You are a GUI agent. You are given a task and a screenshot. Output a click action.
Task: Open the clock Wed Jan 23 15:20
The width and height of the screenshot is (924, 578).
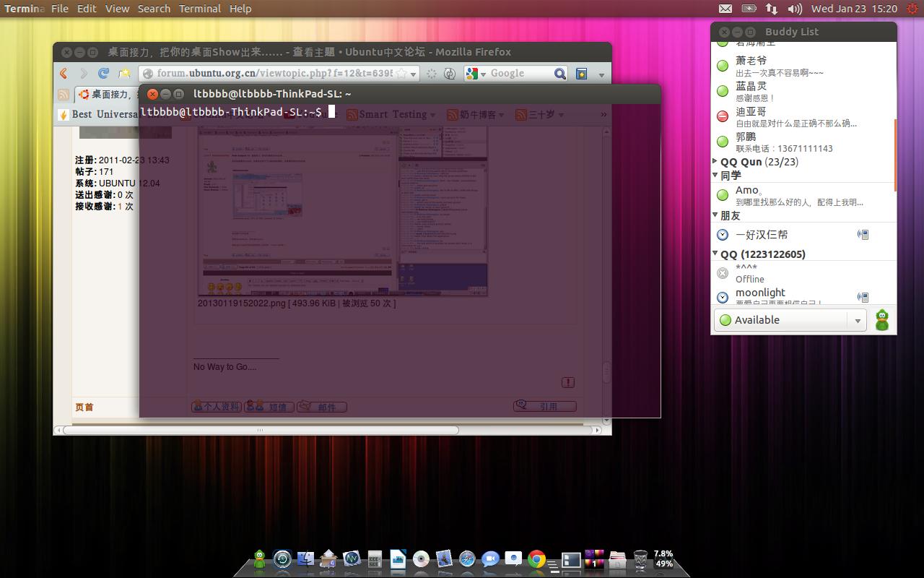click(x=854, y=9)
